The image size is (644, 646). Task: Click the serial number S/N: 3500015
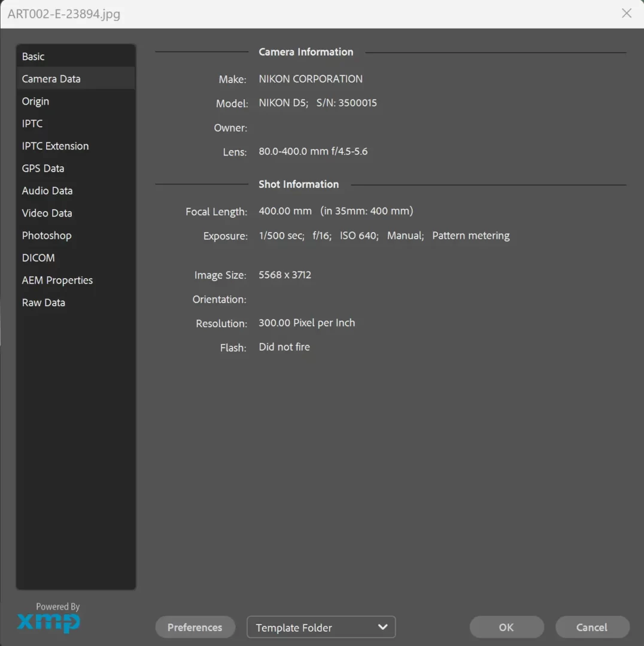(347, 103)
